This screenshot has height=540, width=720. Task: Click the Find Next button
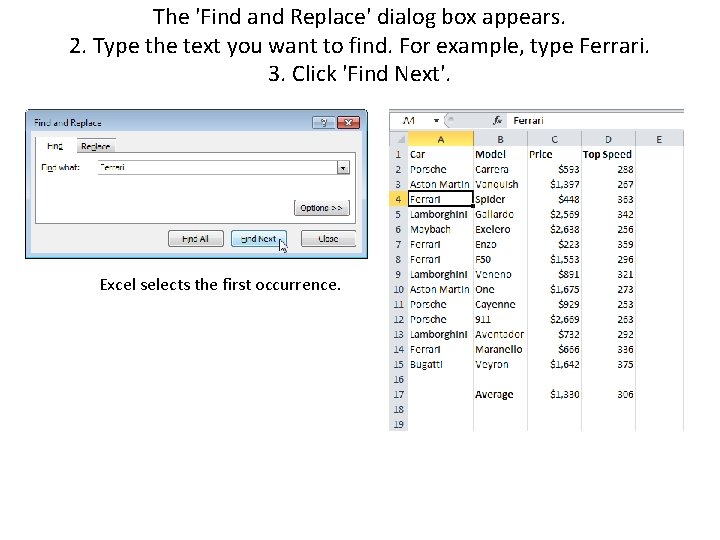259,239
